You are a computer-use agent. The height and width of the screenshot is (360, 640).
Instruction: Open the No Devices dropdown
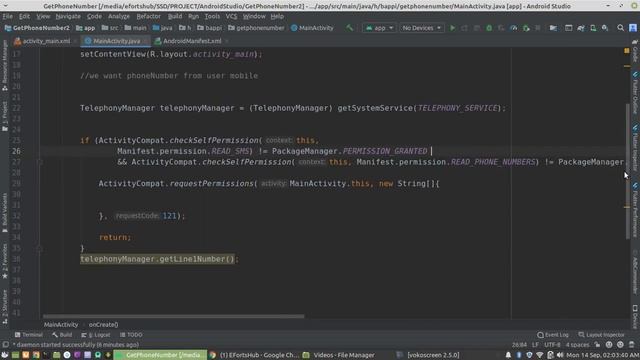tap(421, 28)
